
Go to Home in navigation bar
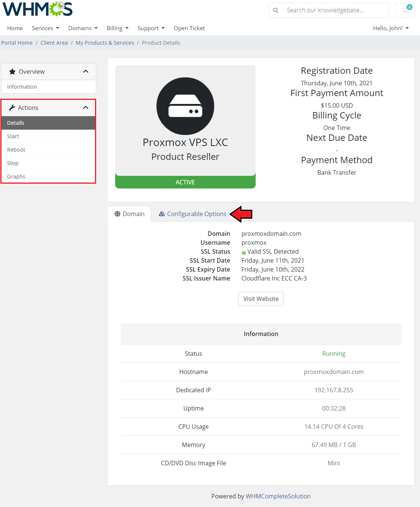pyautogui.click(x=15, y=28)
